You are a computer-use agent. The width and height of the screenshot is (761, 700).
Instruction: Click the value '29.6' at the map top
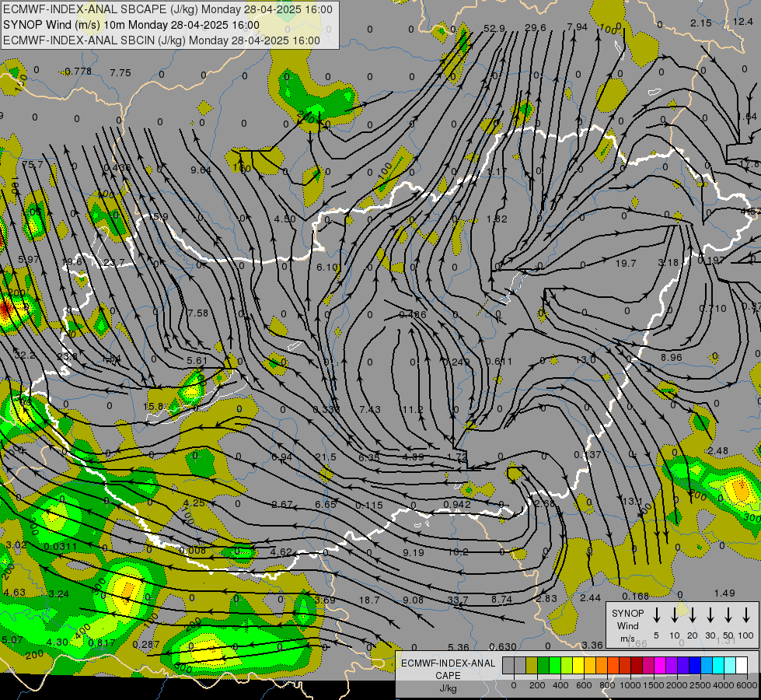click(x=536, y=28)
